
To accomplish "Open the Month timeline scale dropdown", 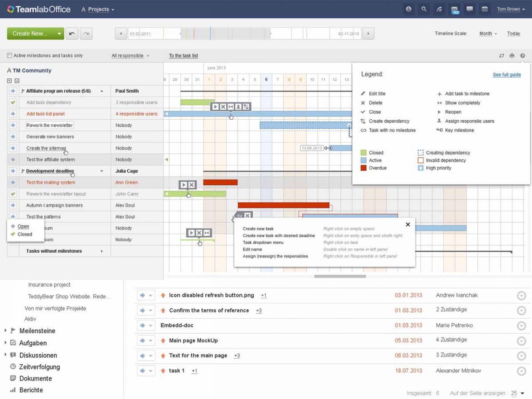I will tap(487, 33).
